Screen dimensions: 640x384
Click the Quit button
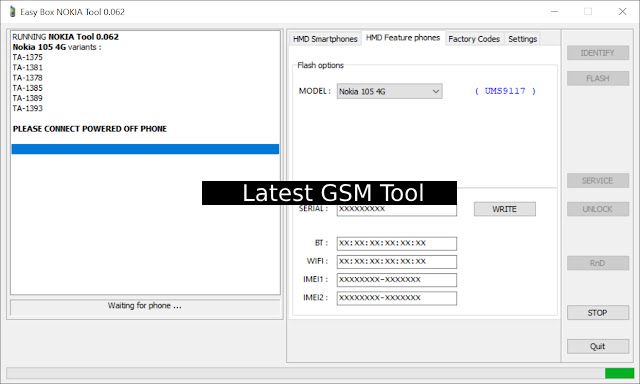pyautogui.click(x=598, y=346)
